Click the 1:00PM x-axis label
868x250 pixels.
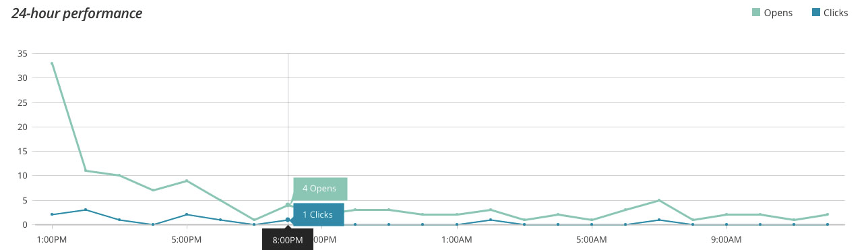click(52, 239)
